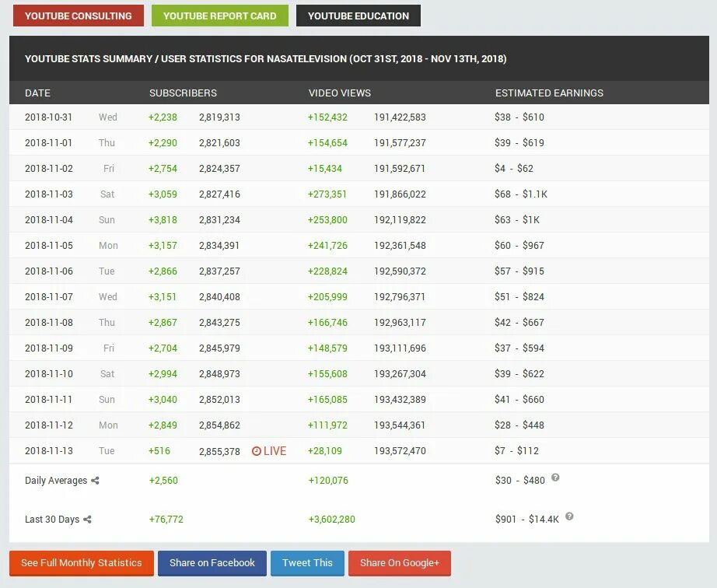Select date 2018-11-02 in the table

click(48, 168)
